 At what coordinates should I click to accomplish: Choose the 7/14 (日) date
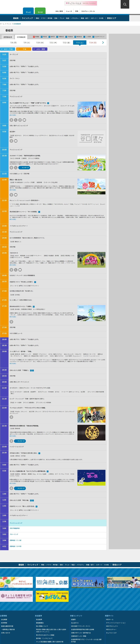click(93, 43)
